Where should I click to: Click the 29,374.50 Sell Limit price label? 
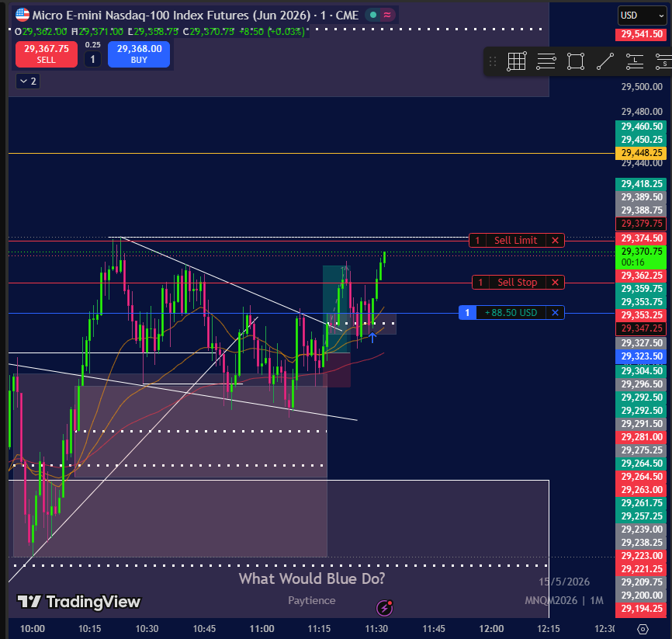[641, 238]
